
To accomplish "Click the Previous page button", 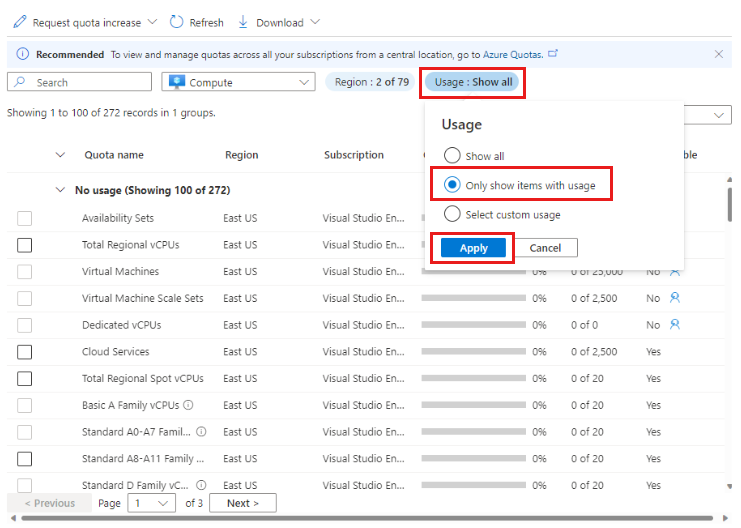I will pyautogui.click(x=50, y=503).
